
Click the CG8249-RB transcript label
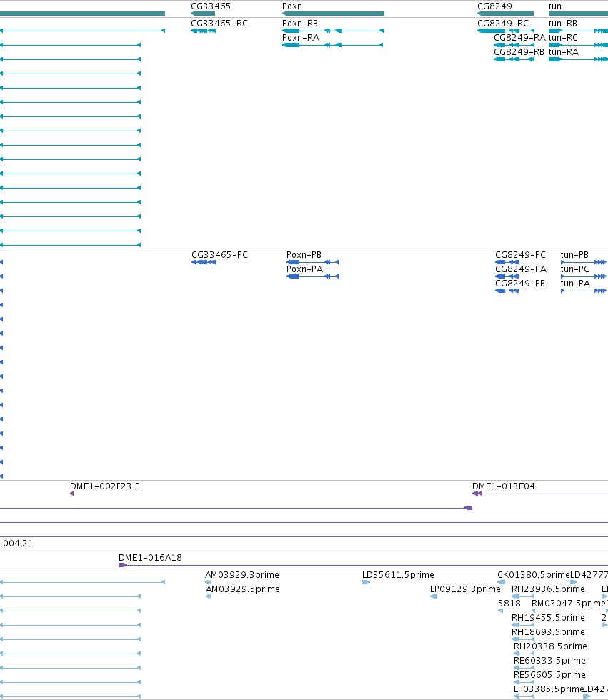pos(519,51)
